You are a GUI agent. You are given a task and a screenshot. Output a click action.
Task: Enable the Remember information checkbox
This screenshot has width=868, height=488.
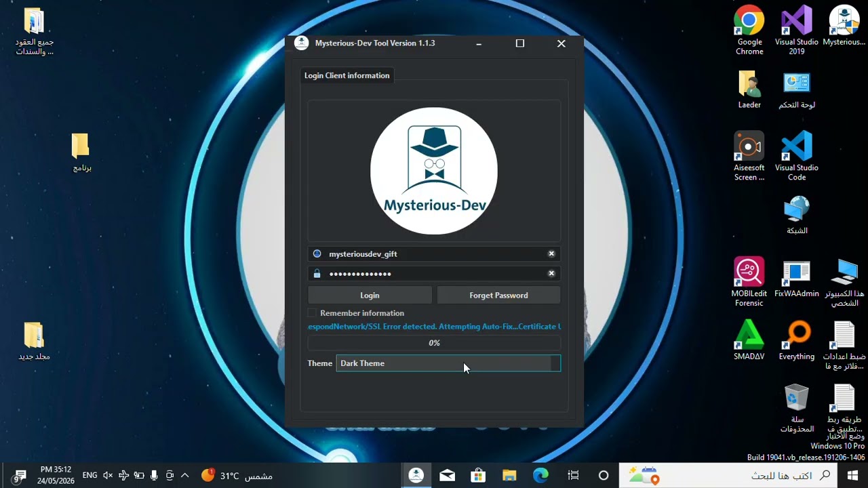point(312,313)
